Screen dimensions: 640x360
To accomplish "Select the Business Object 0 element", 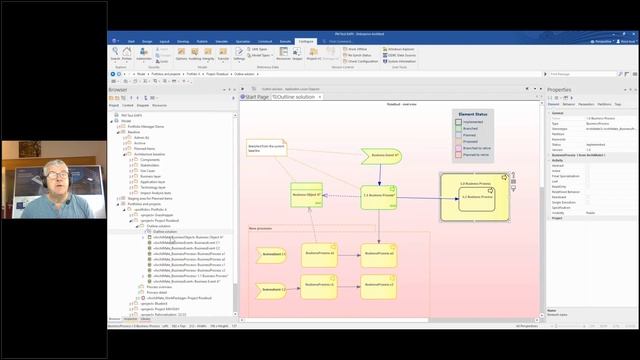I will (307, 195).
